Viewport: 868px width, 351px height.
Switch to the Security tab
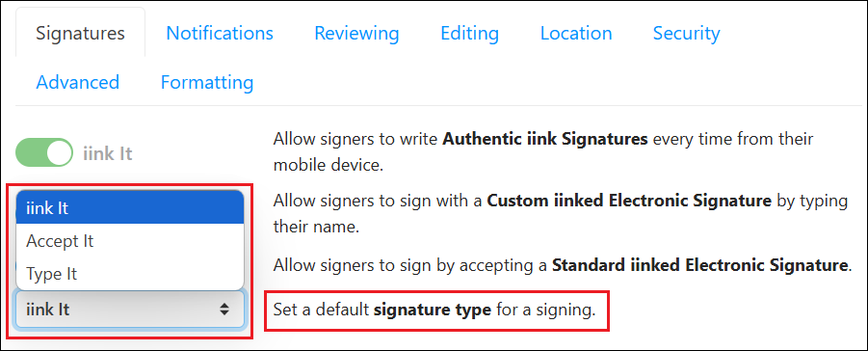tap(687, 34)
